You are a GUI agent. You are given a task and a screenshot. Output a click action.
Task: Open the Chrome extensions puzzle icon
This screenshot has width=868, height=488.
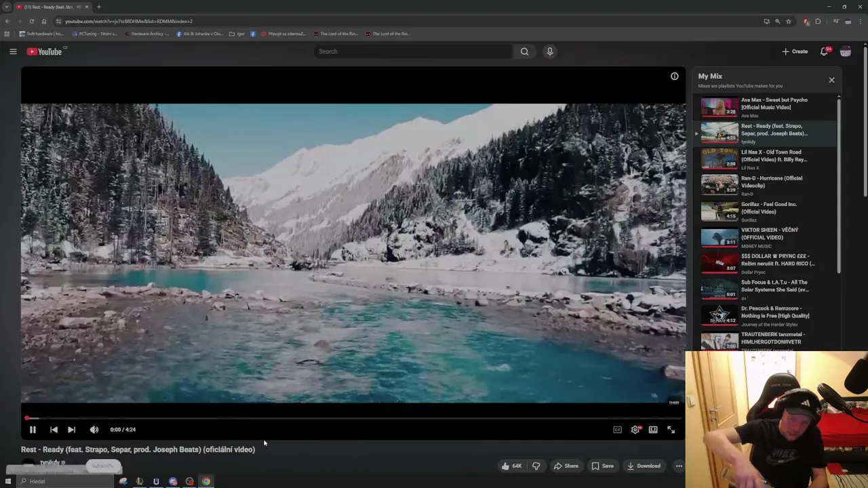[x=818, y=21]
